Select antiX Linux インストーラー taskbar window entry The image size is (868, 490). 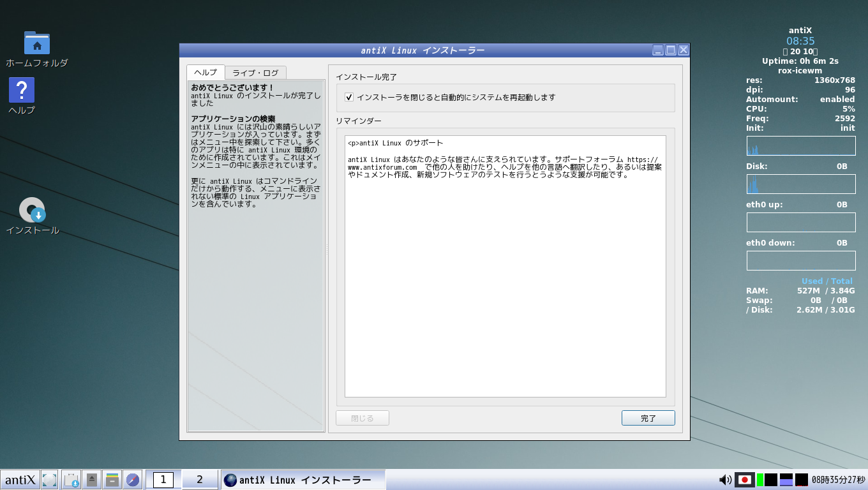click(x=303, y=480)
